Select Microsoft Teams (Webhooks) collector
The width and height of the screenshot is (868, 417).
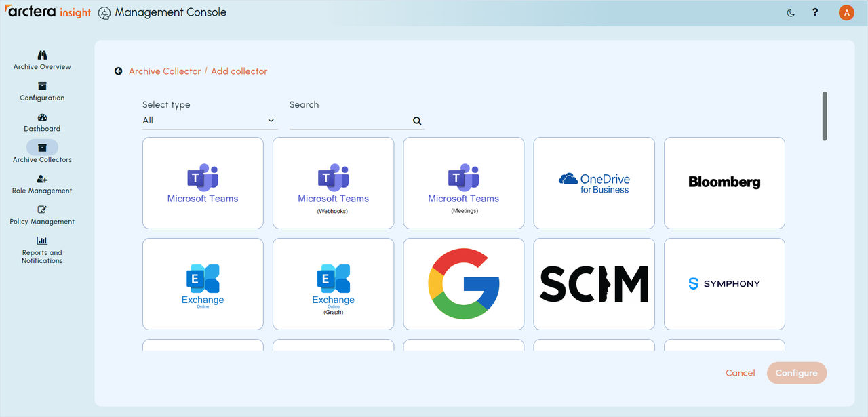[x=333, y=183]
